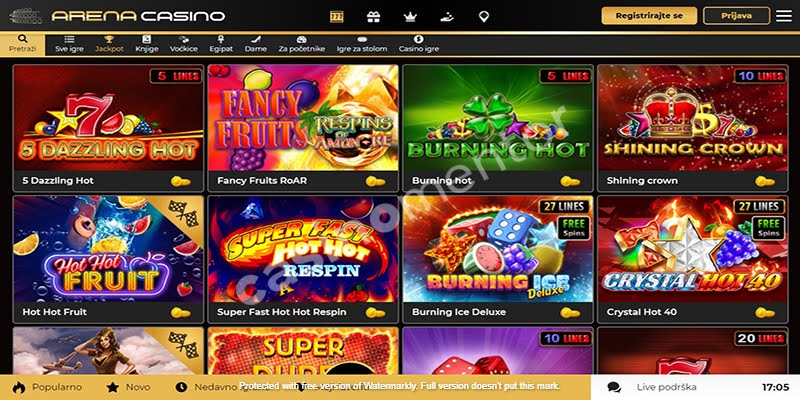Show Novo games filter
The width and height of the screenshot is (800, 400).
[129, 387]
